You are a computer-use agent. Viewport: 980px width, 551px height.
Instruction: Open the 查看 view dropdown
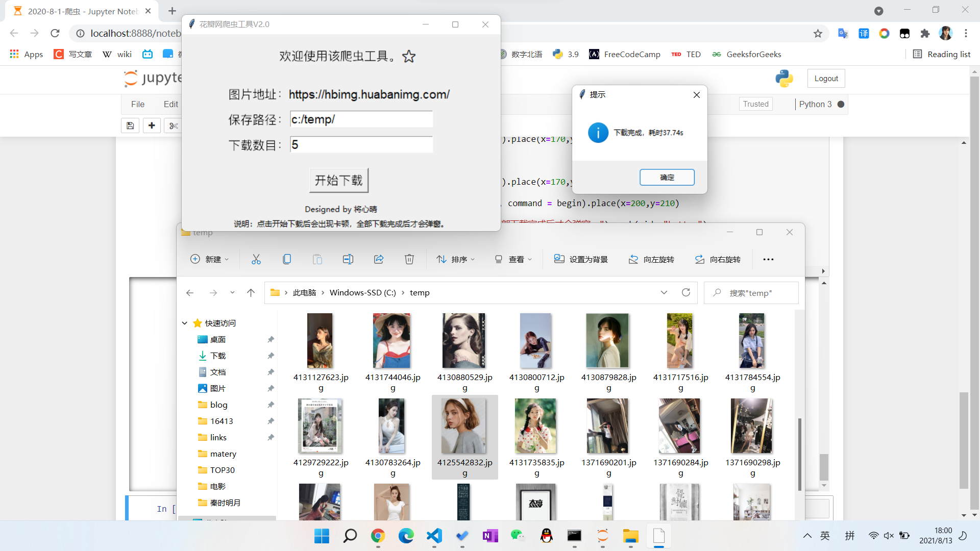(513, 259)
